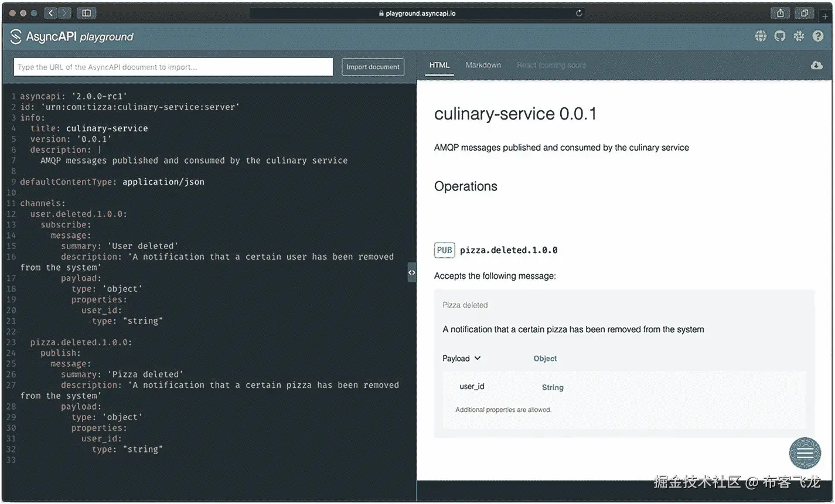Click the 'AMQP messages published' description paragraph
Screen dimensions: 835x504
coord(561,148)
